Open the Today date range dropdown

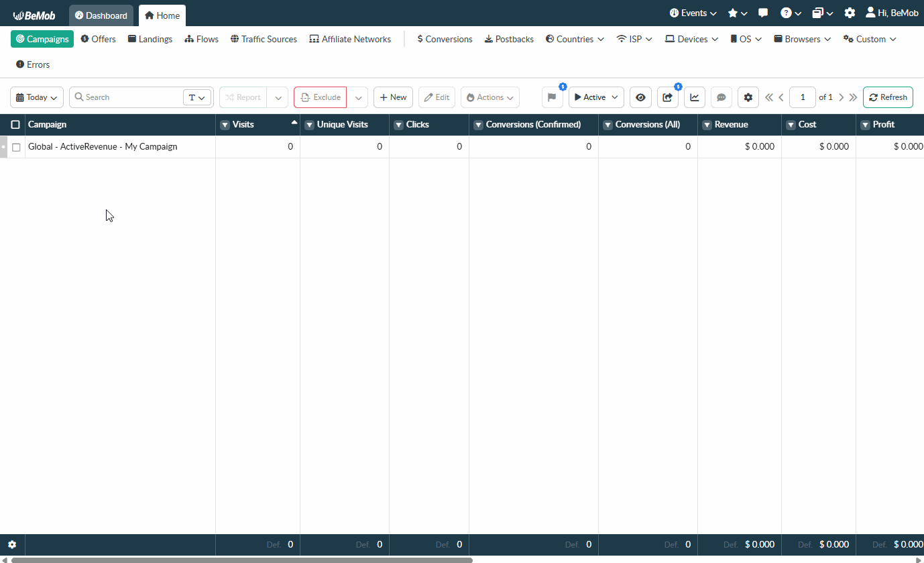click(x=37, y=97)
